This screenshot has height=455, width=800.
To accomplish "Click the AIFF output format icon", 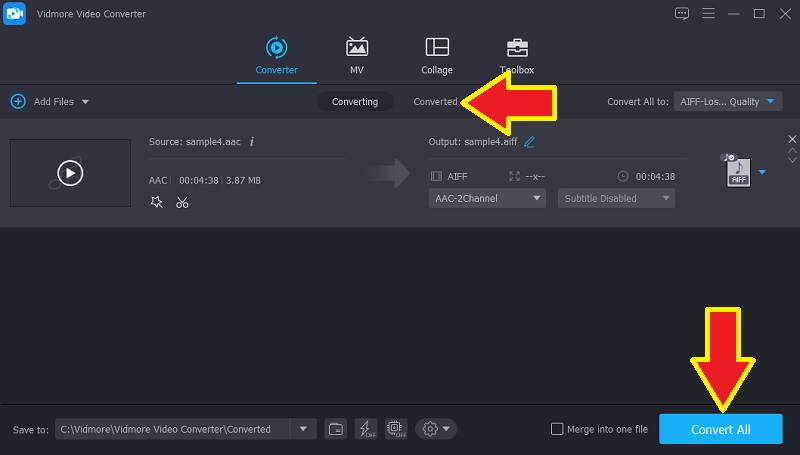I will pyautogui.click(x=739, y=172).
